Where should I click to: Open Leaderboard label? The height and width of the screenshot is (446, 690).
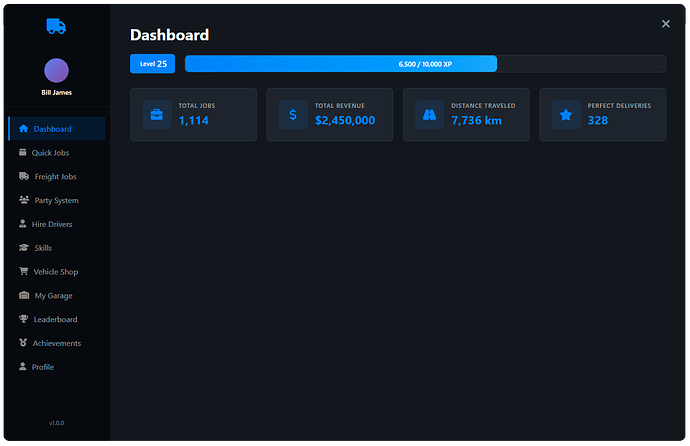click(55, 319)
